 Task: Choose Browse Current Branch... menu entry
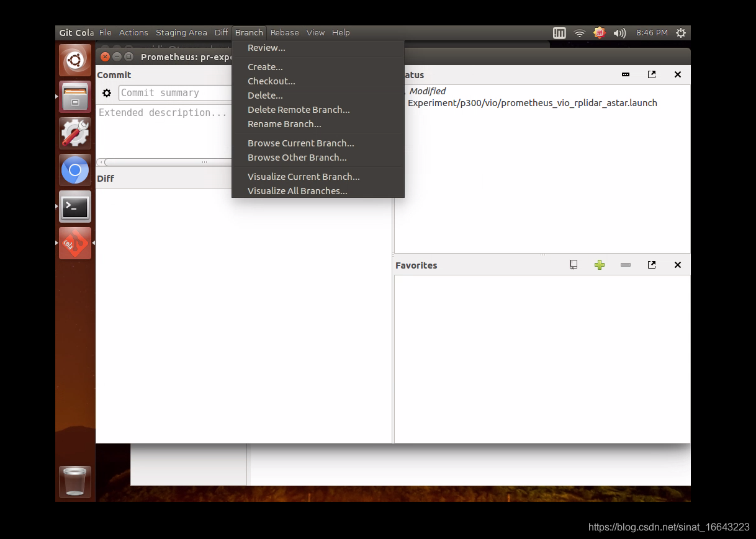coord(318,143)
